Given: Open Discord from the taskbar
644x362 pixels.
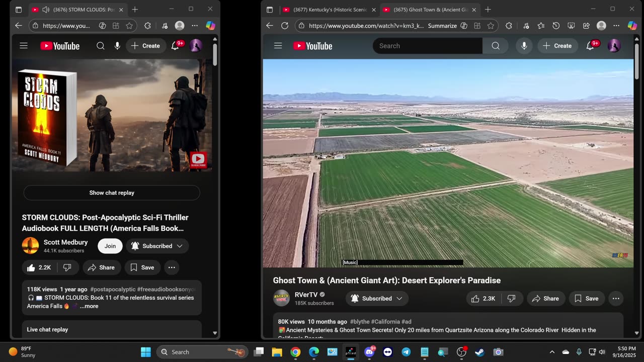Looking at the screenshot, I should click(369, 352).
